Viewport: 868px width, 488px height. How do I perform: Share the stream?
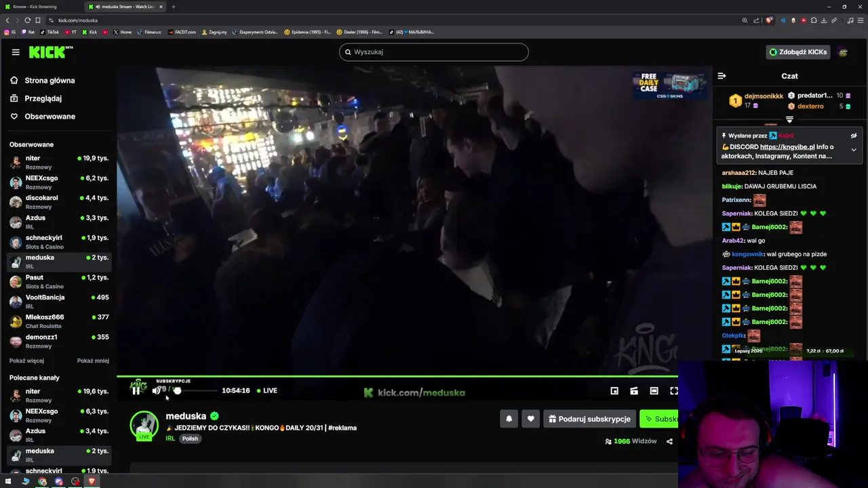point(669,441)
